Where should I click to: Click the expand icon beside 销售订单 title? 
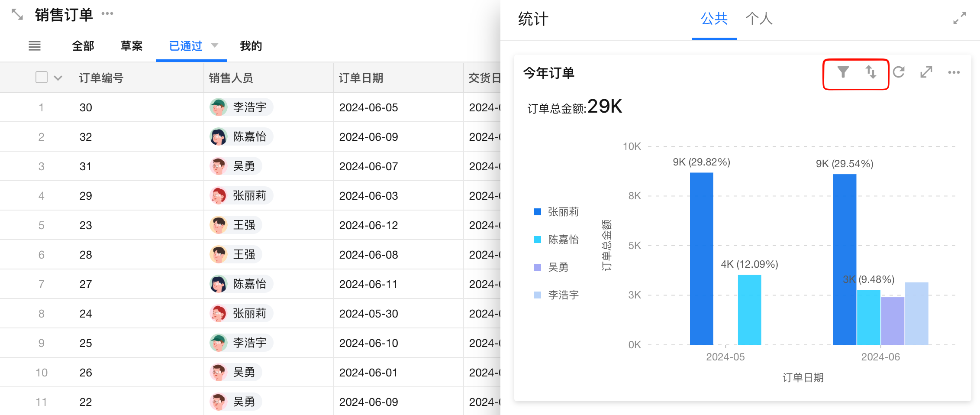[17, 15]
